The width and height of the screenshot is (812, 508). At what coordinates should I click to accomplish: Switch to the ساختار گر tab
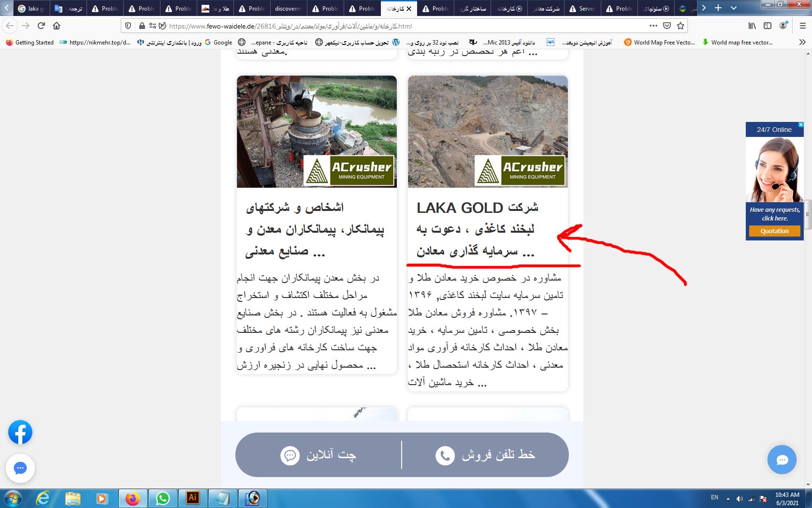[x=472, y=8]
